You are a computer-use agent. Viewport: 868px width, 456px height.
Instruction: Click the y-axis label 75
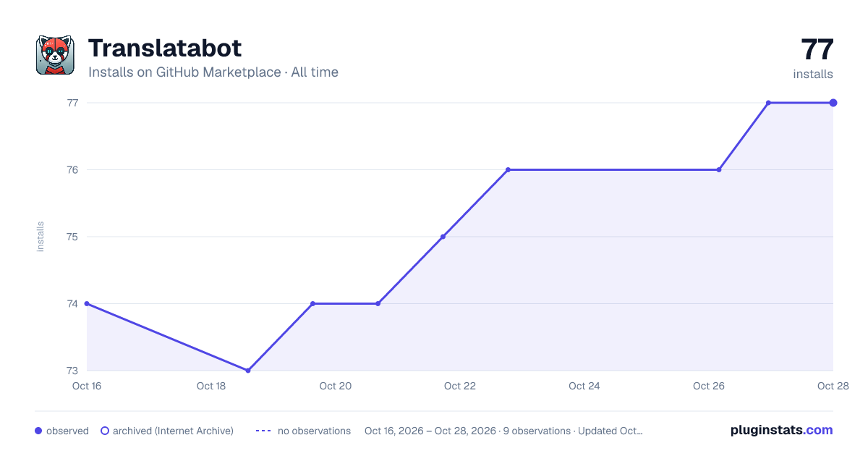click(x=72, y=237)
